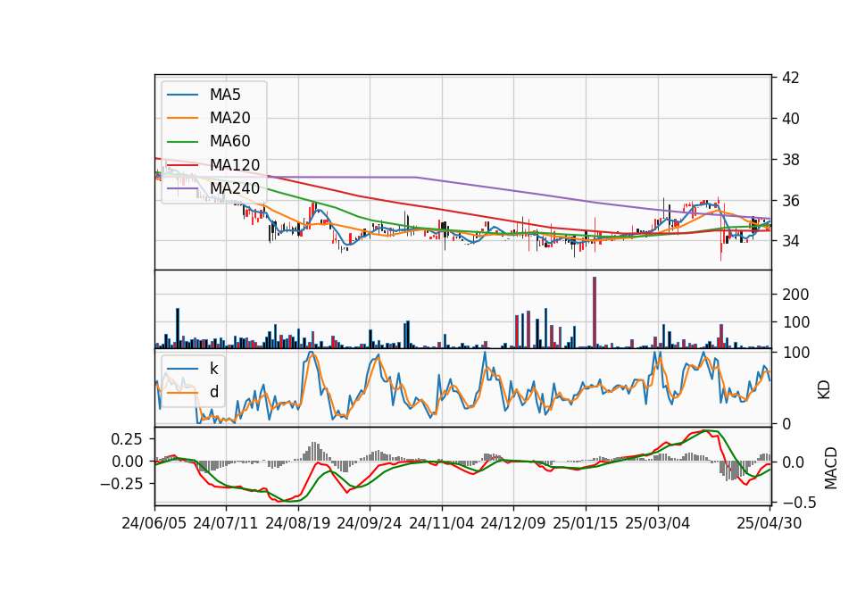Click the MA240 legend label
Image resolution: width=857 pixels, height=616 pixels.
click(235, 188)
